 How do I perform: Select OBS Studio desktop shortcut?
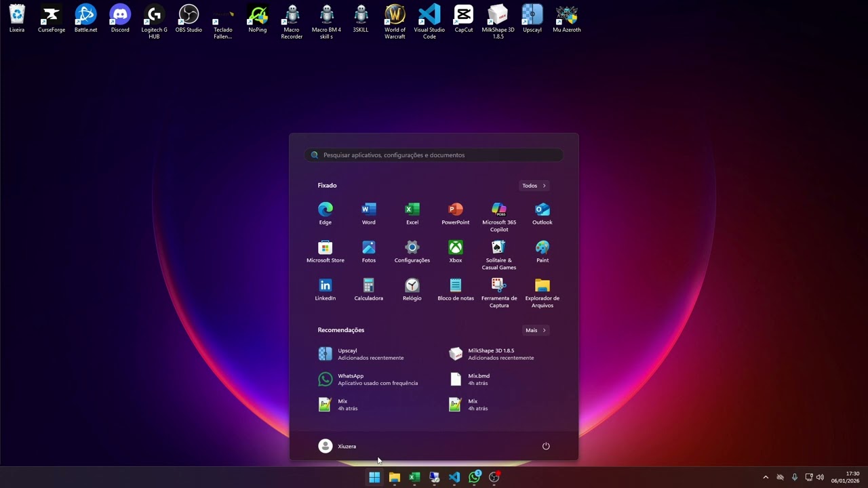[189, 19]
